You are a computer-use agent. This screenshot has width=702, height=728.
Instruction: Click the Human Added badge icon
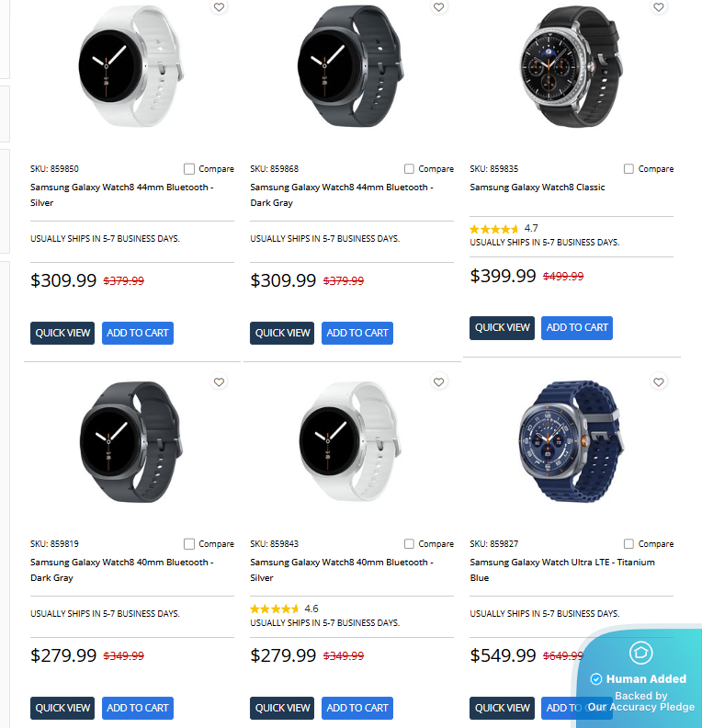[640, 654]
